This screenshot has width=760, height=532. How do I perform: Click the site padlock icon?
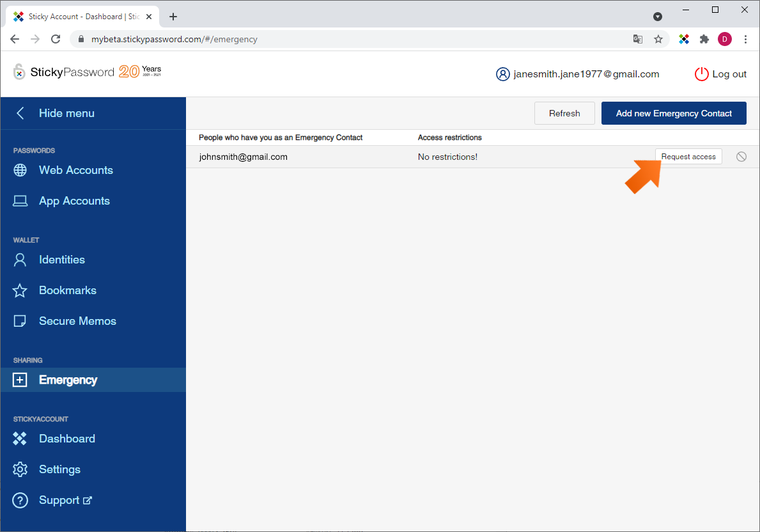(x=81, y=39)
